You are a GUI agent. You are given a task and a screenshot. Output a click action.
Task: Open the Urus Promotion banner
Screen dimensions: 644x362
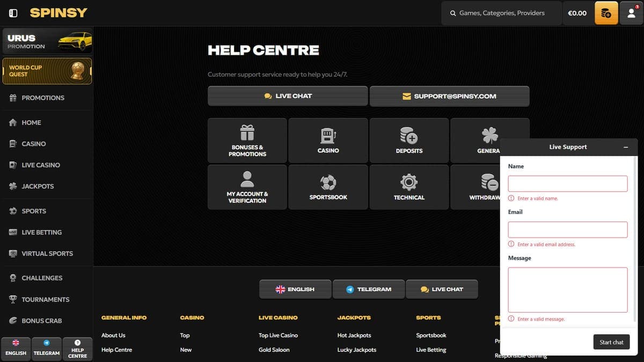pos(47,41)
